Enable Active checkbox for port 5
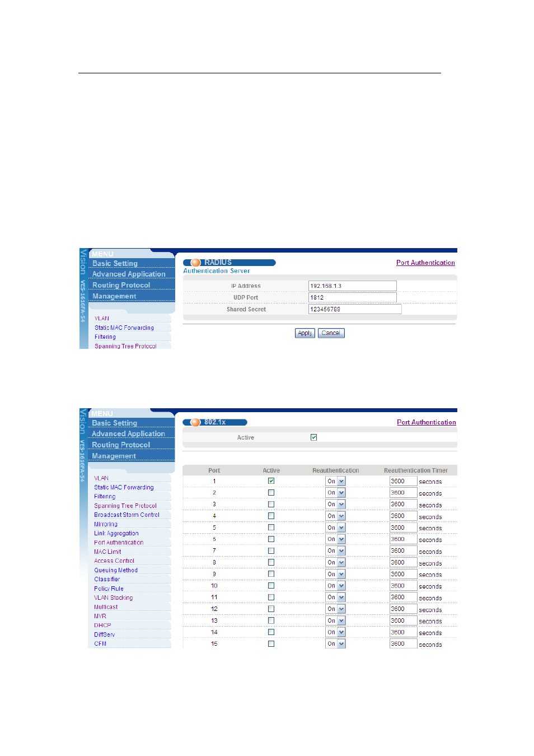This screenshot has height=756, width=534. 271,528
